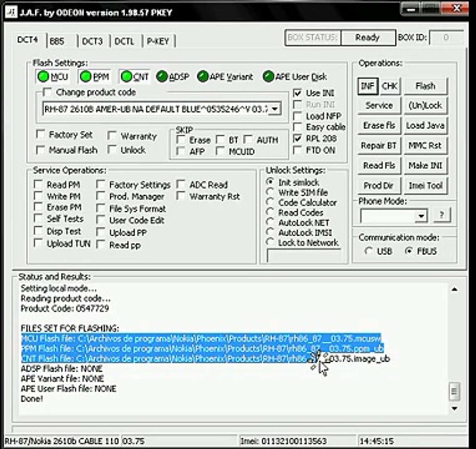Image resolution: width=476 pixels, height=449 pixels.
Task: Open the DCTL tab
Action: [x=124, y=41]
